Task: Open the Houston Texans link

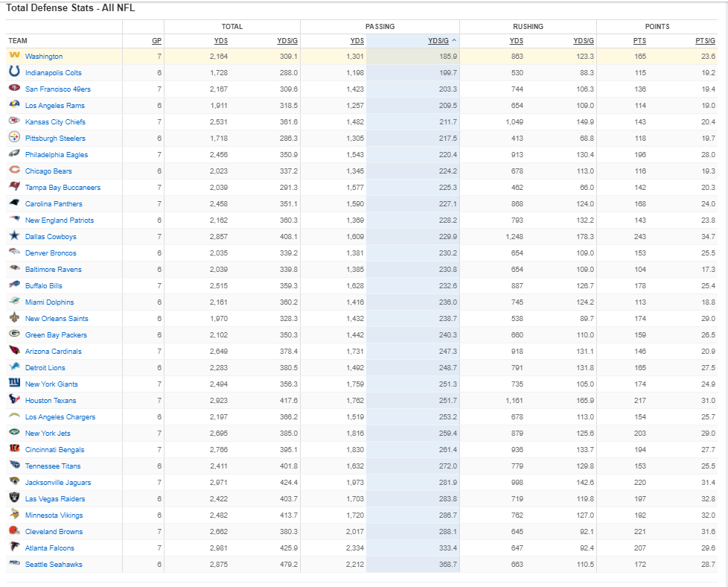Action: (51, 400)
